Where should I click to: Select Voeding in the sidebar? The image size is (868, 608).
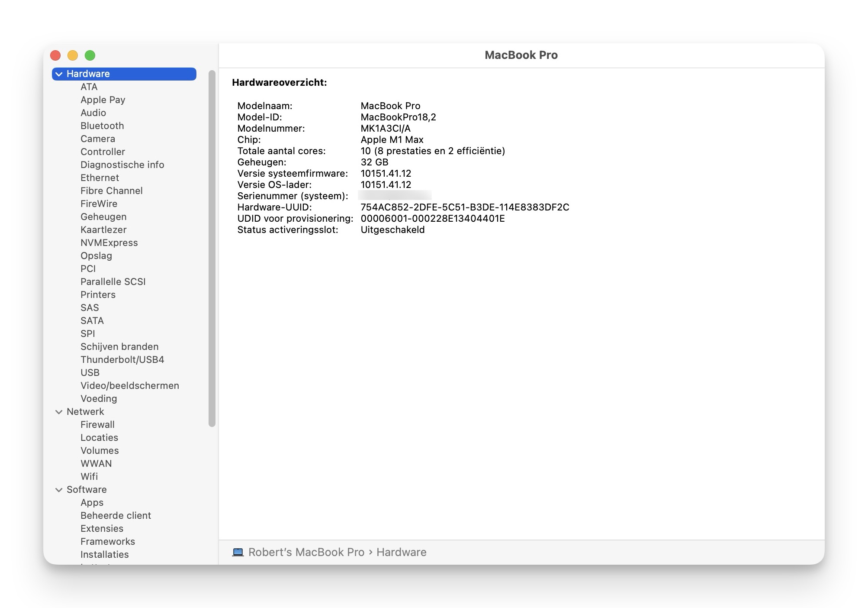pyautogui.click(x=99, y=399)
